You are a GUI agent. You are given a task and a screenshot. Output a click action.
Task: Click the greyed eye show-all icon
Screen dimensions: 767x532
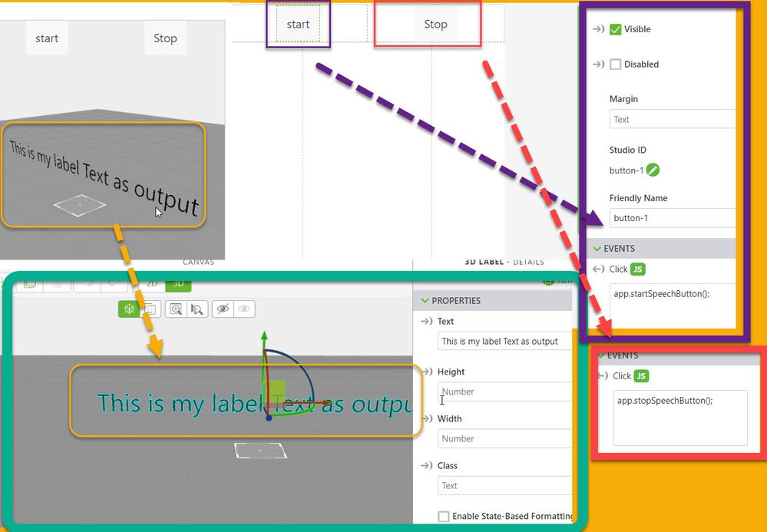point(244,309)
